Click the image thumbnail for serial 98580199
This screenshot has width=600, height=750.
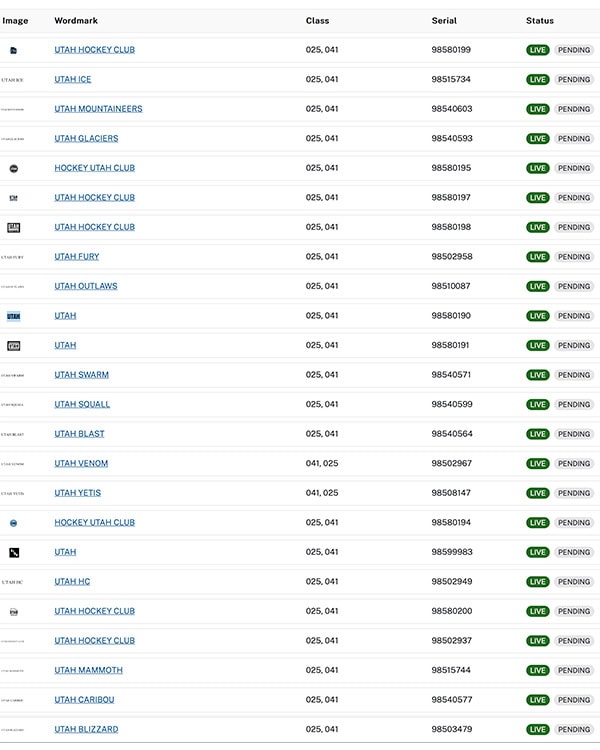pos(13,50)
